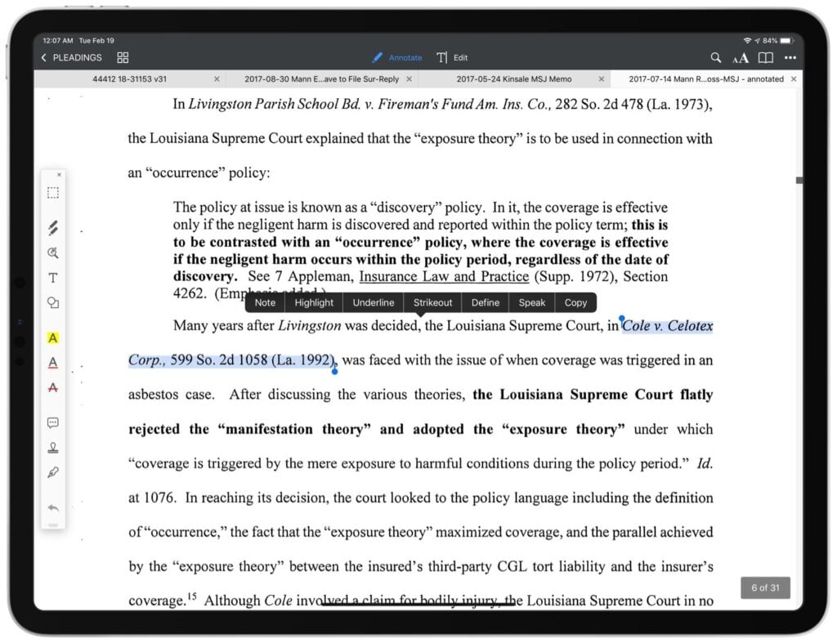Activate the underline A tool
The height and width of the screenshot is (644, 837).
(53, 363)
